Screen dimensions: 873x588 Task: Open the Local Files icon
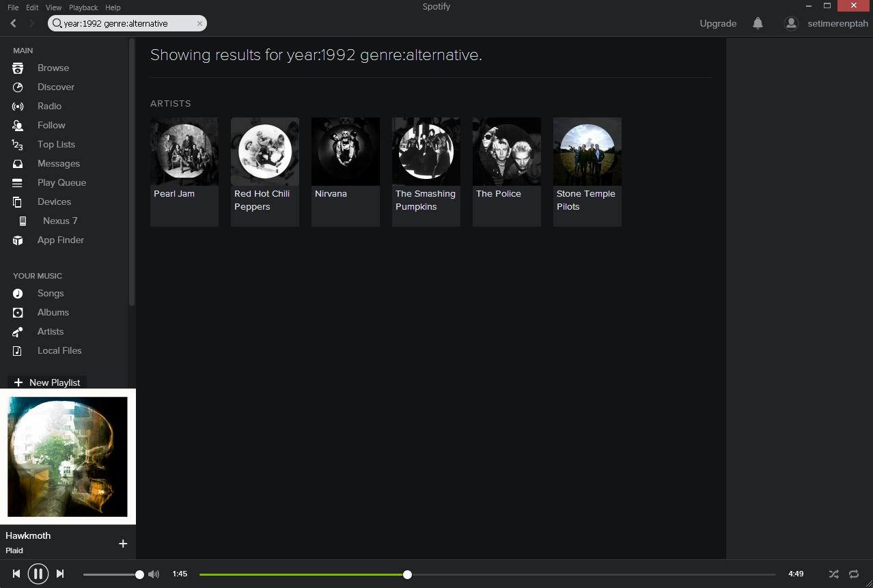(18, 351)
